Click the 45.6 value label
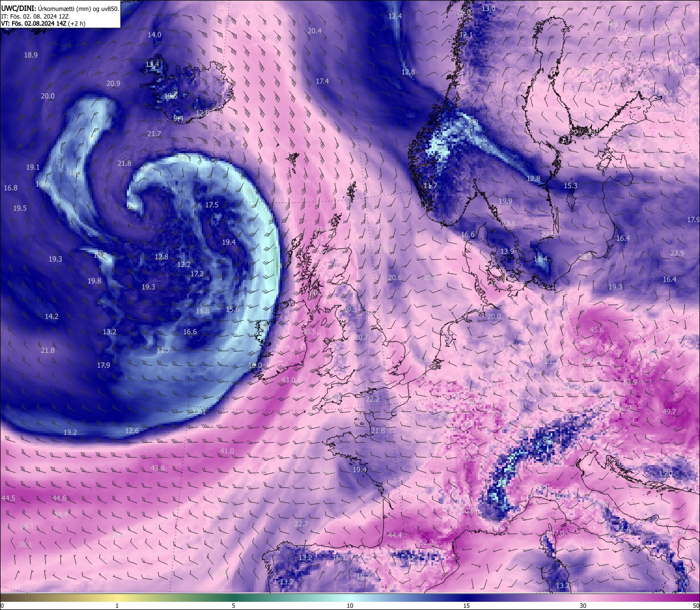The width and height of the screenshot is (700, 610). (597, 329)
